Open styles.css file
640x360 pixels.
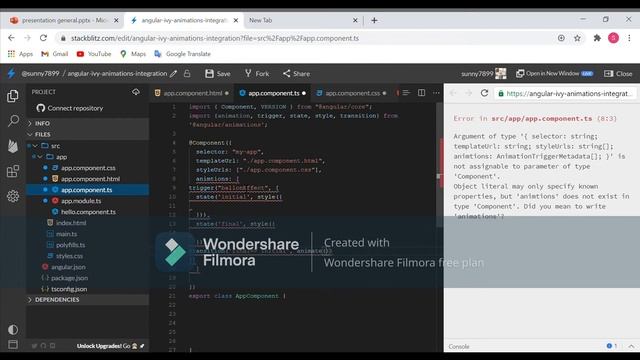point(69,256)
